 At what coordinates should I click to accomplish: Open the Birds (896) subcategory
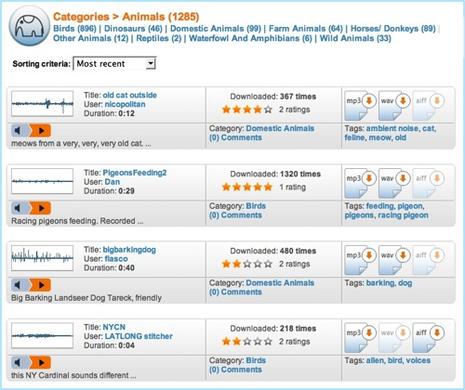click(75, 28)
